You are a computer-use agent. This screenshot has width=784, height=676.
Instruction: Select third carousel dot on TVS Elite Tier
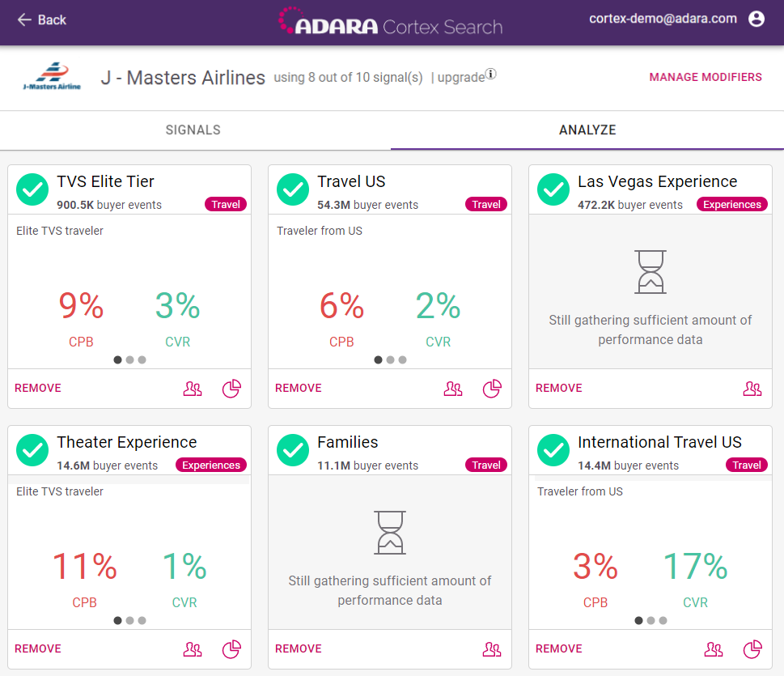(x=142, y=359)
